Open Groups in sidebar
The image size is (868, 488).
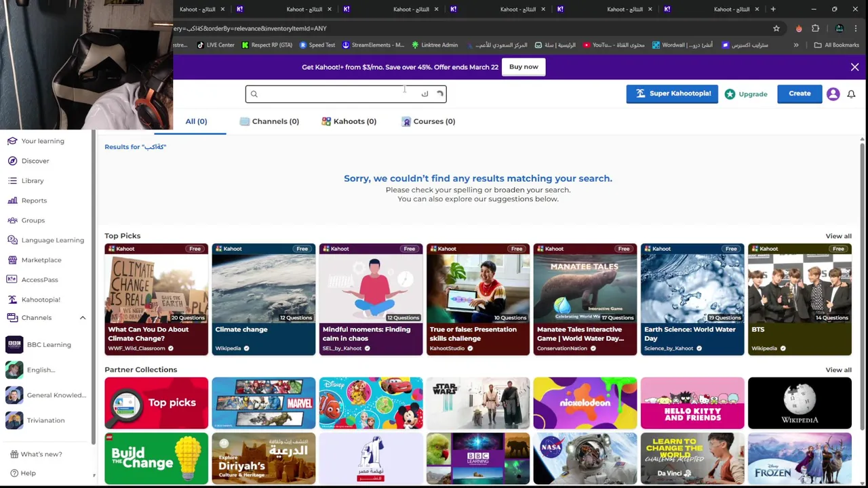click(26, 220)
